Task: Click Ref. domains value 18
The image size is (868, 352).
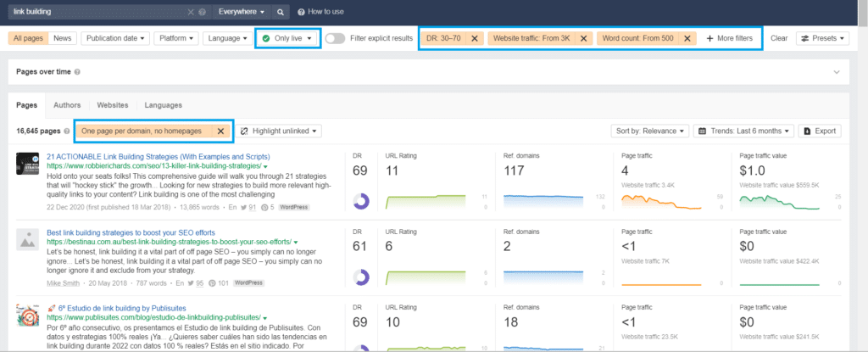Action: point(511,322)
